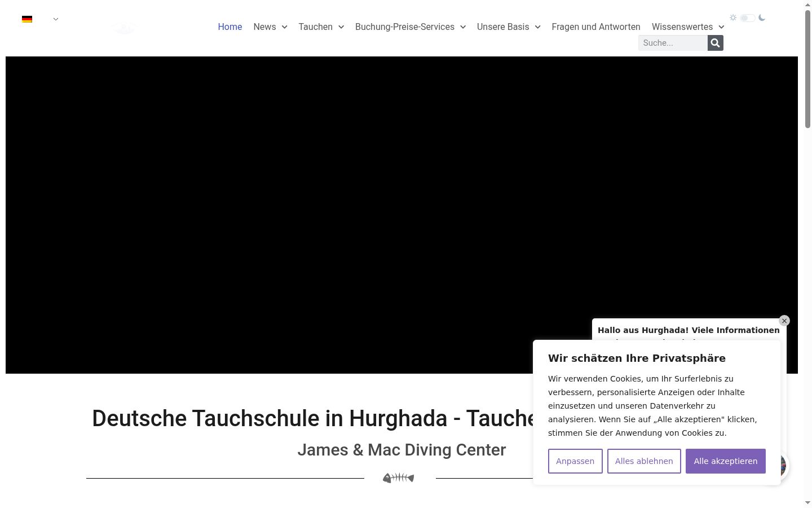Expand the Buchung-Preise-Services submenu chevron
The image size is (812, 508).
click(463, 27)
